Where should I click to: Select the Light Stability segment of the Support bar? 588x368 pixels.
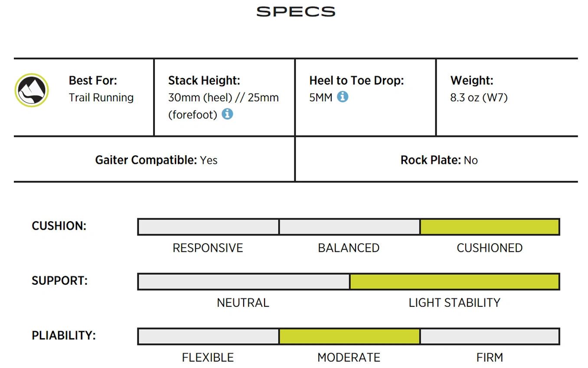coord(454,281)
